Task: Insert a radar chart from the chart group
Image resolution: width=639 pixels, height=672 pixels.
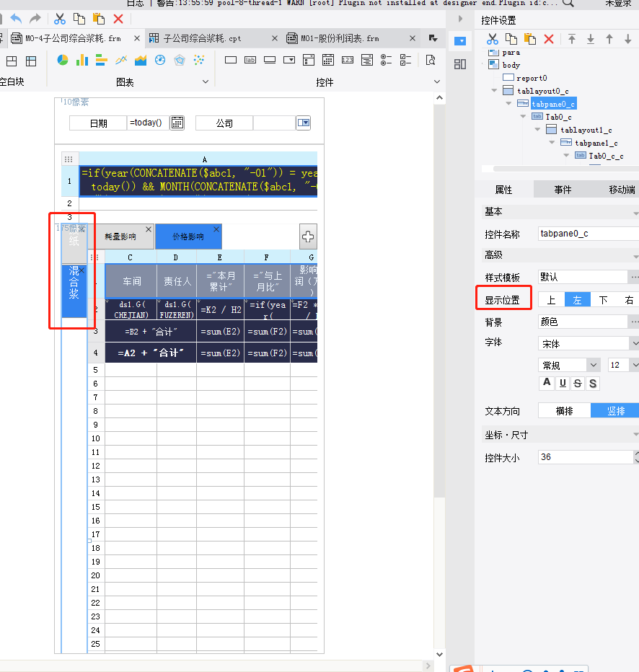Action: (180, 60)
